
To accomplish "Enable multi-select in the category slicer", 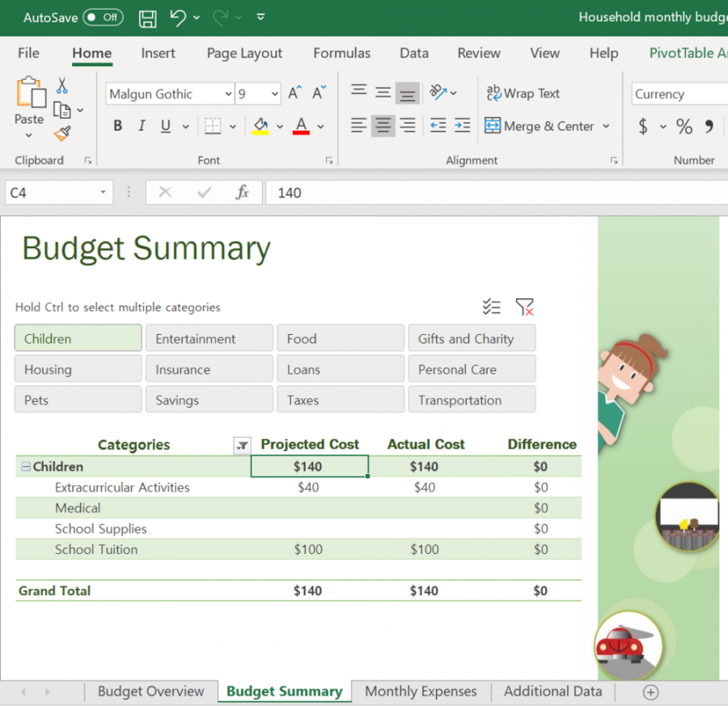I will click(492, 307).
